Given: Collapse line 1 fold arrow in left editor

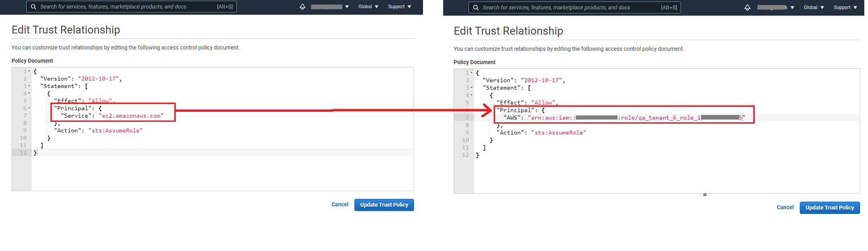Looking at the screenshot, I should tap(29, 71).
